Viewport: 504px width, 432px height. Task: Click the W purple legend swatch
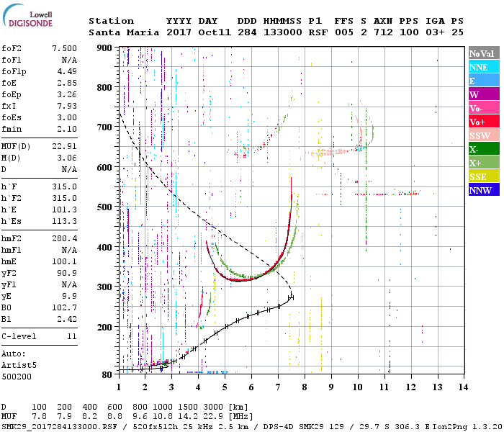[484, 94]
